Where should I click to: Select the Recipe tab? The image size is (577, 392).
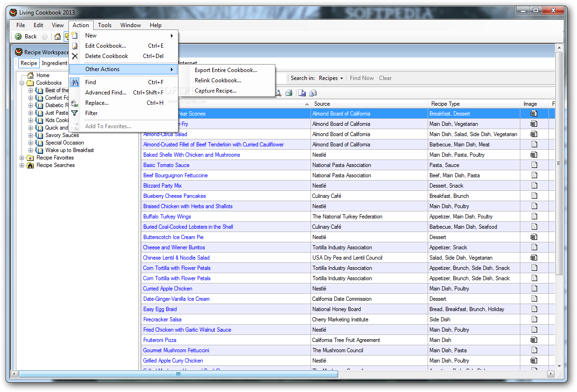(29, 63)
